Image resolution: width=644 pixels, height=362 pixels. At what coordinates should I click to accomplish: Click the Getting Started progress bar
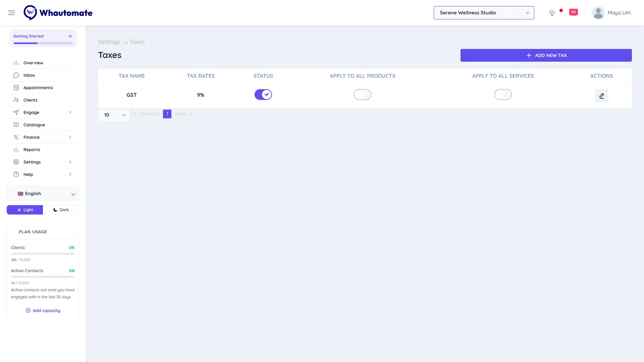click(x=43, y=43)
